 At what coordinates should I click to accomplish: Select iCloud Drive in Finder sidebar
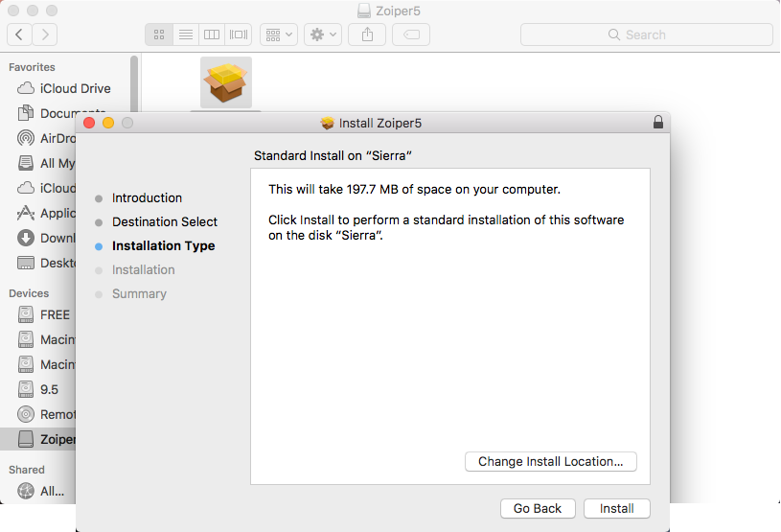click(x=75, y=88)
